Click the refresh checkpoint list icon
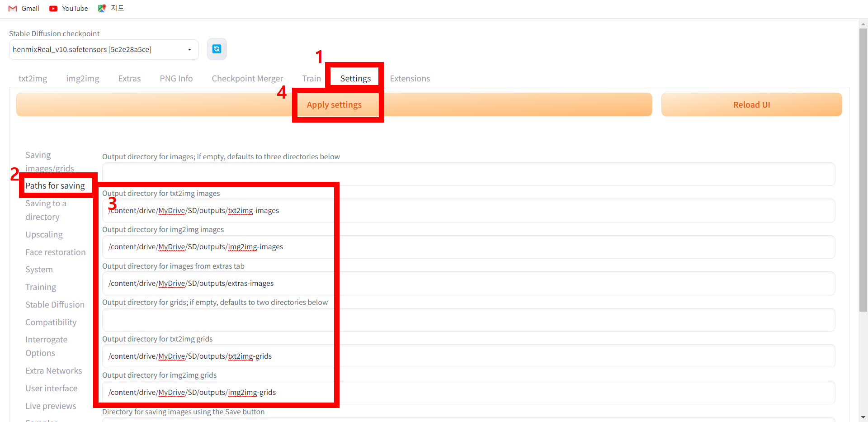This screenshot has height=422, width=868. tap(217, 49)
